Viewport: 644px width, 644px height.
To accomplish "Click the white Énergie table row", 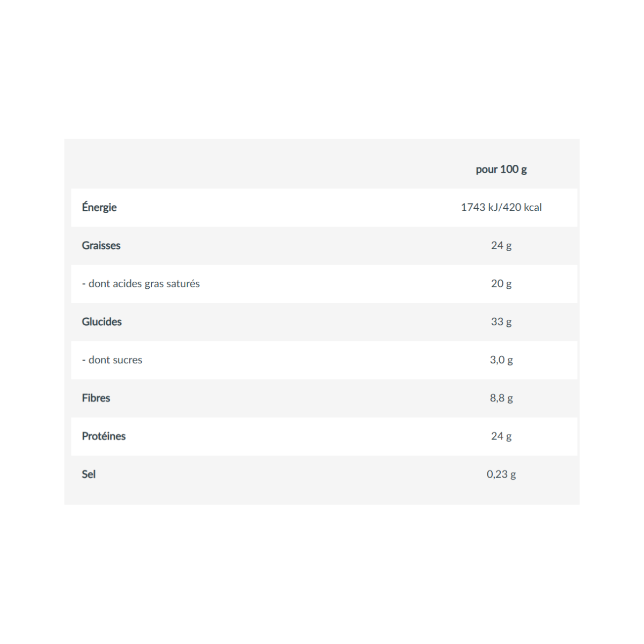I will [x=324, y=207].
